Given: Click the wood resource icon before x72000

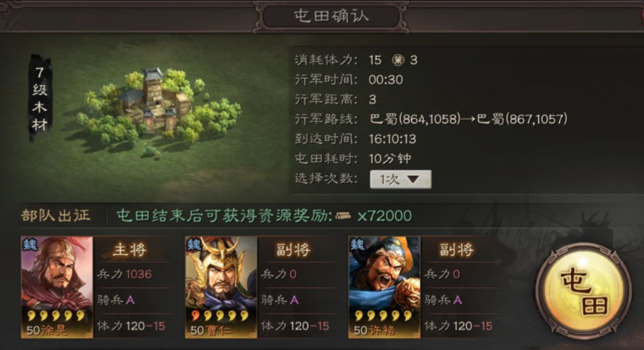Looking at the screenshot, I should pyautogui.click(x=343, y=215).
